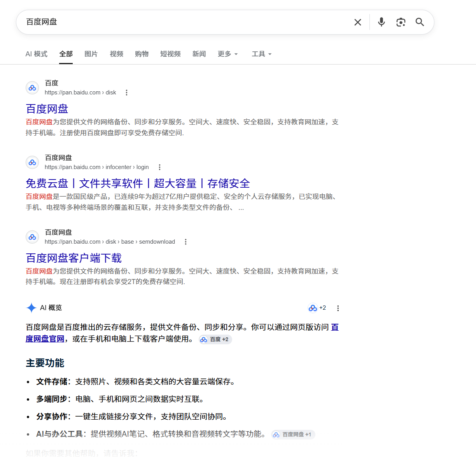Start voice search with the microphone icon

pos(381,22)
